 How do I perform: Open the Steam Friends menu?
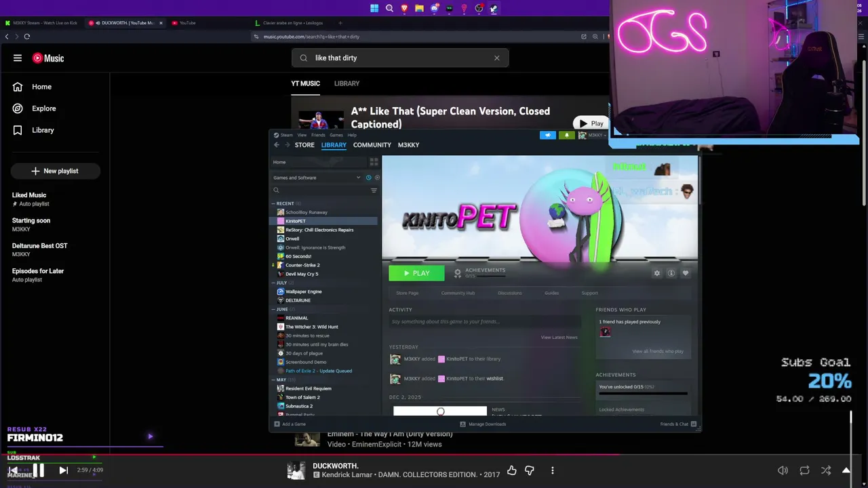tap(318, 135)
